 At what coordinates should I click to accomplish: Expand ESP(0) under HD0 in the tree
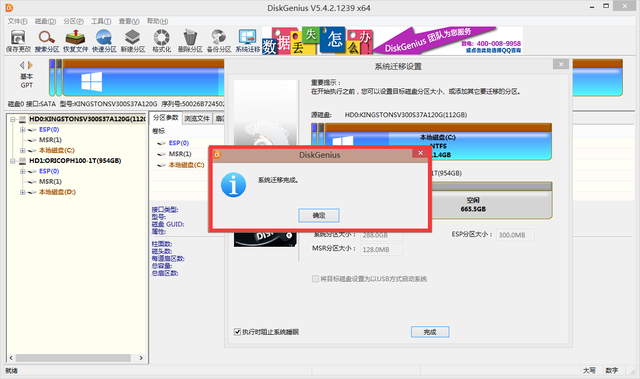(22, 130)
